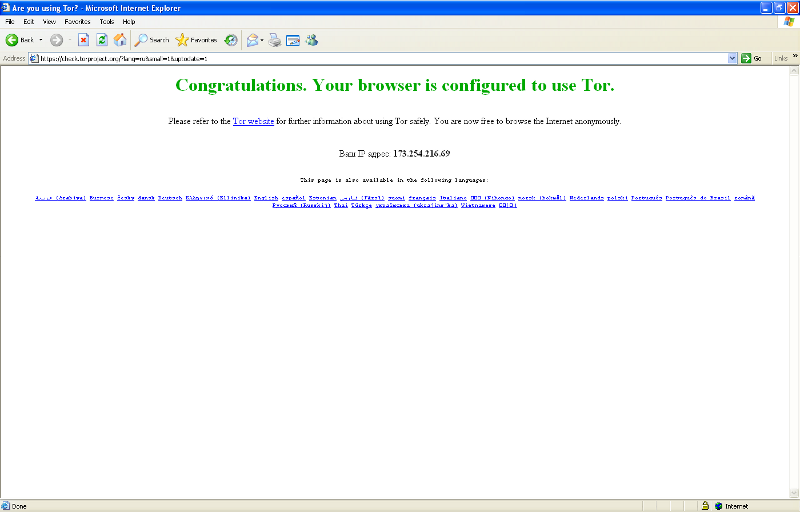Open the Messenger toolbar icon
This screenshot has height=512, width=800.
point(312,40)
